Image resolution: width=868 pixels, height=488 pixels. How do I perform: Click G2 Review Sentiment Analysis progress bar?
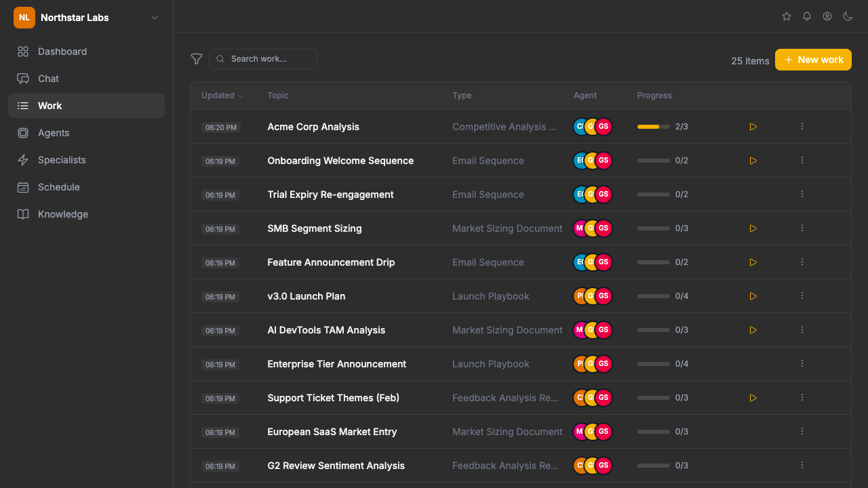(654, 466)
